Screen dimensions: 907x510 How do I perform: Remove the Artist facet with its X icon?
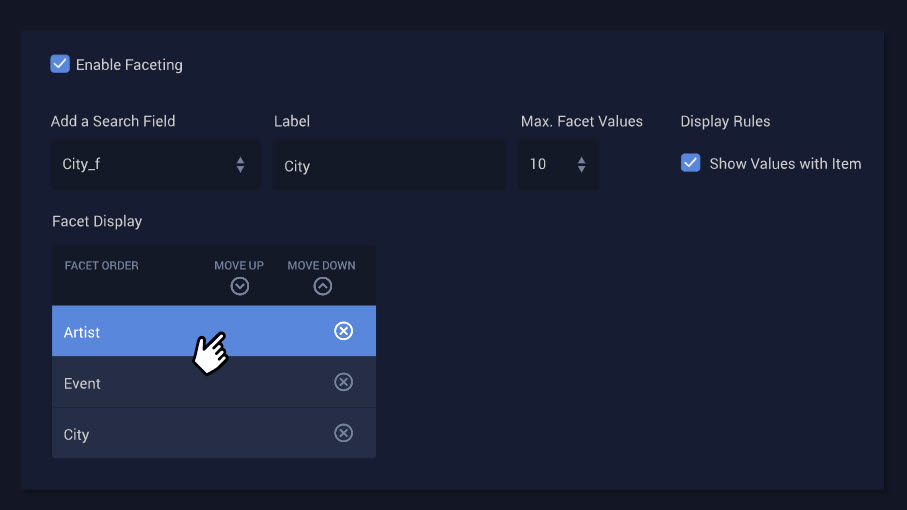(x=344, y=331)
